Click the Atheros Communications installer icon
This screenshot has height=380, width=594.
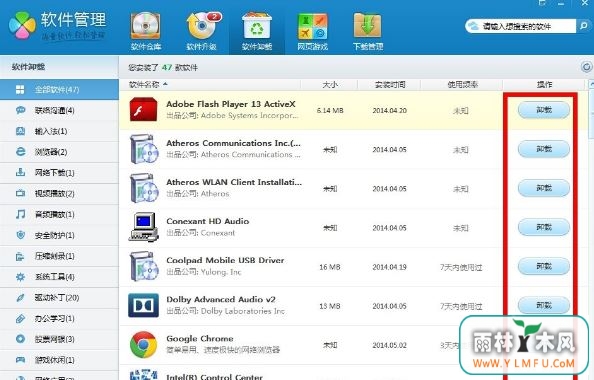144,149
